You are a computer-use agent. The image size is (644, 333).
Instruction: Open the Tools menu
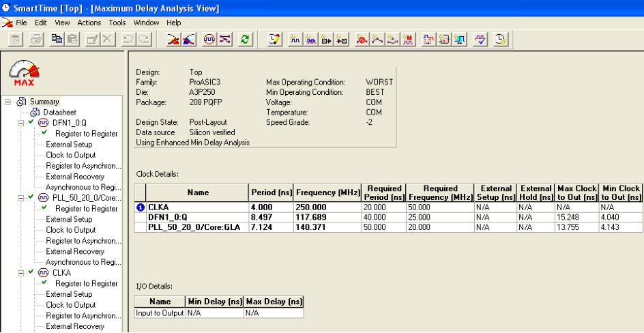pos(117,23)
